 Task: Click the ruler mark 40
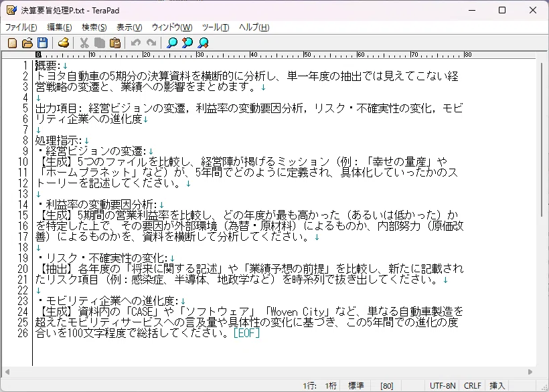click(254, 55)
